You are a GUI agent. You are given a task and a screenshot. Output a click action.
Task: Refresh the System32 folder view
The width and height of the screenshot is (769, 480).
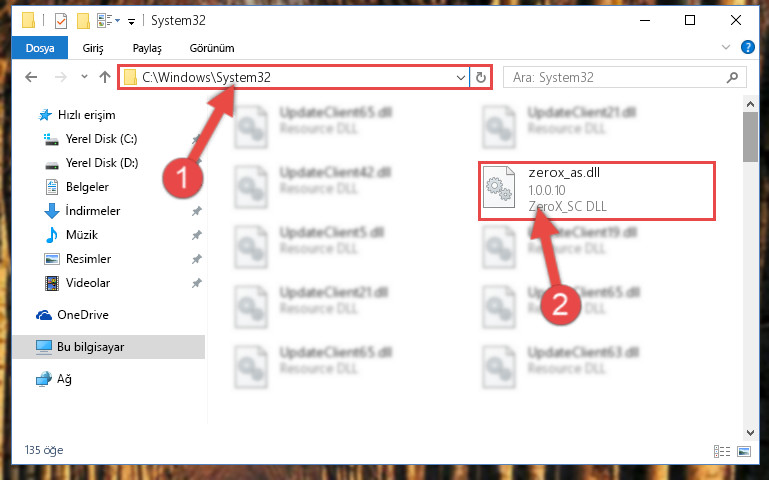[x=481, y=77]
